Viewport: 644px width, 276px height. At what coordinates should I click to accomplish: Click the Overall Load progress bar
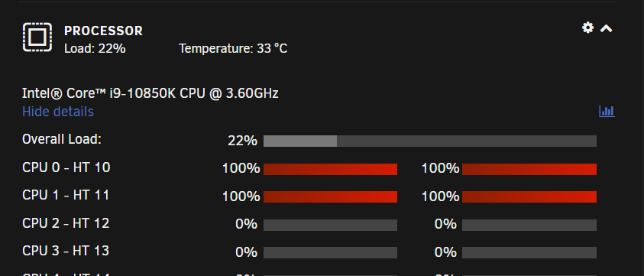coord(429,141)
